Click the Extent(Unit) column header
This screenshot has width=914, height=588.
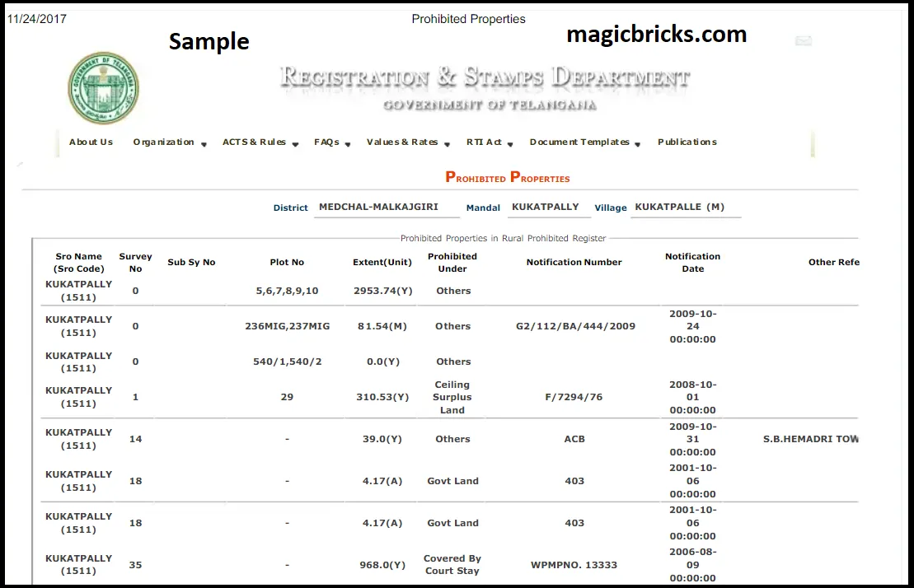pos(382,263)
